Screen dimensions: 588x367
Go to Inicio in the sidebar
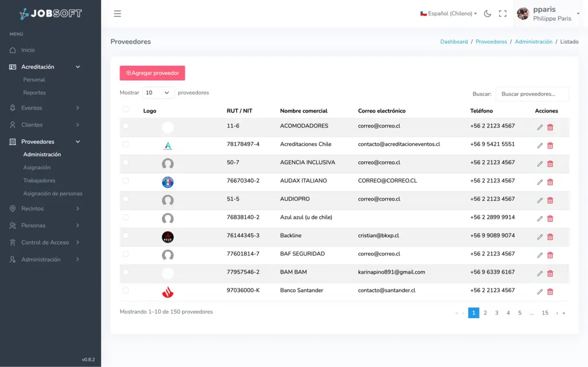(28, 50)
